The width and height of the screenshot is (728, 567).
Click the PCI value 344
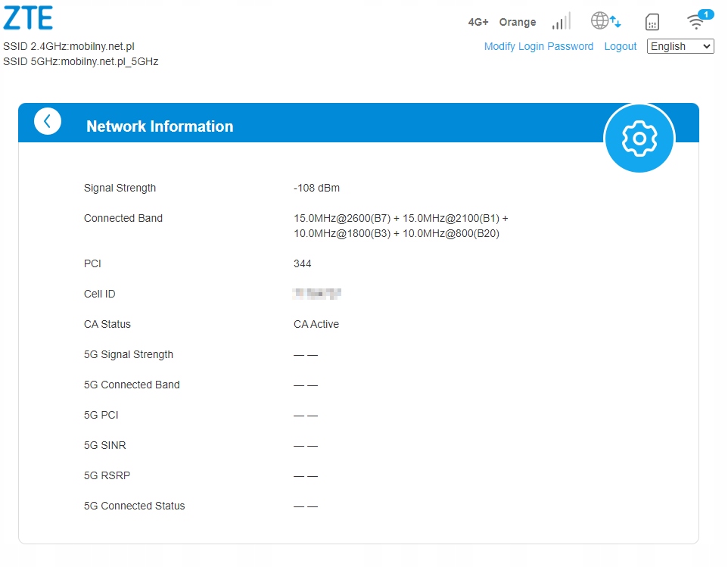tap(302, 263)
